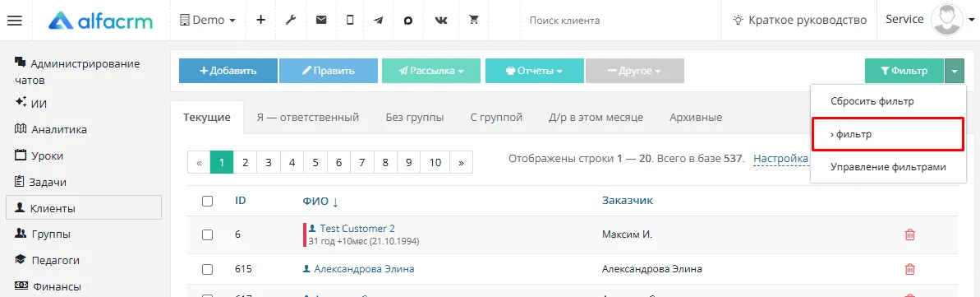Viewport: 980px width, 297px height.
Task: Click the Service user avatar
Action: tap(947, 20)
